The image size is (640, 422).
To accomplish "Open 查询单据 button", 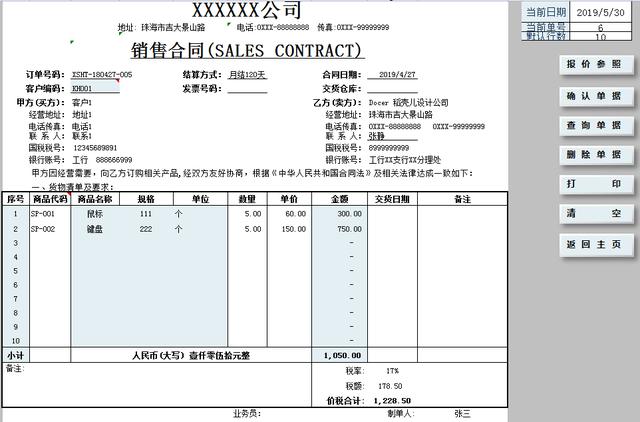I will (x=596, y=125).
